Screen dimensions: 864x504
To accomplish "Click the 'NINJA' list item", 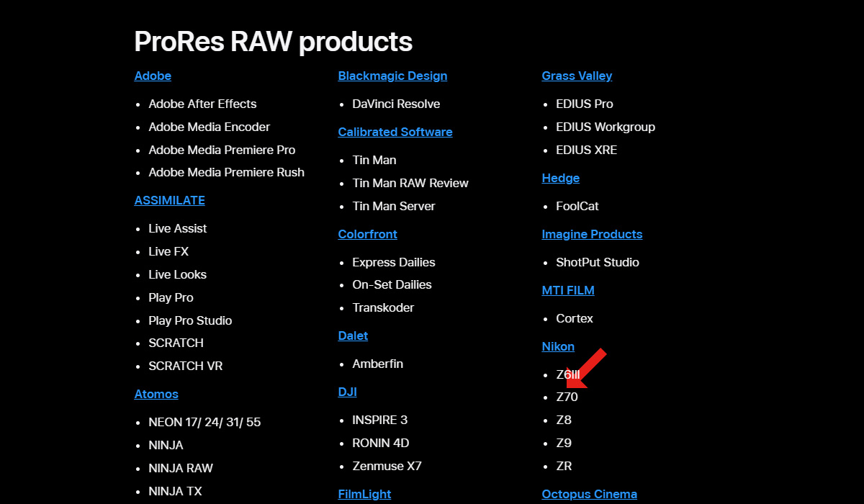I will (x=166, y=445).
